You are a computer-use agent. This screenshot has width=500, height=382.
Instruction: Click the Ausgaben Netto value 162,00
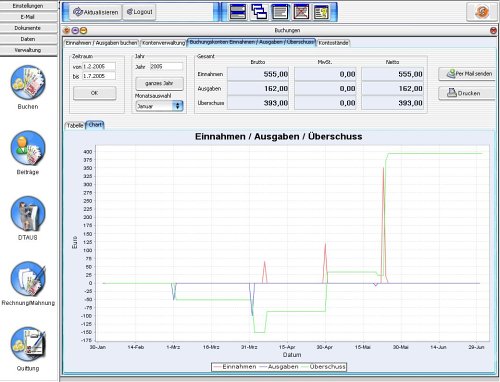[x=393, y=88]
